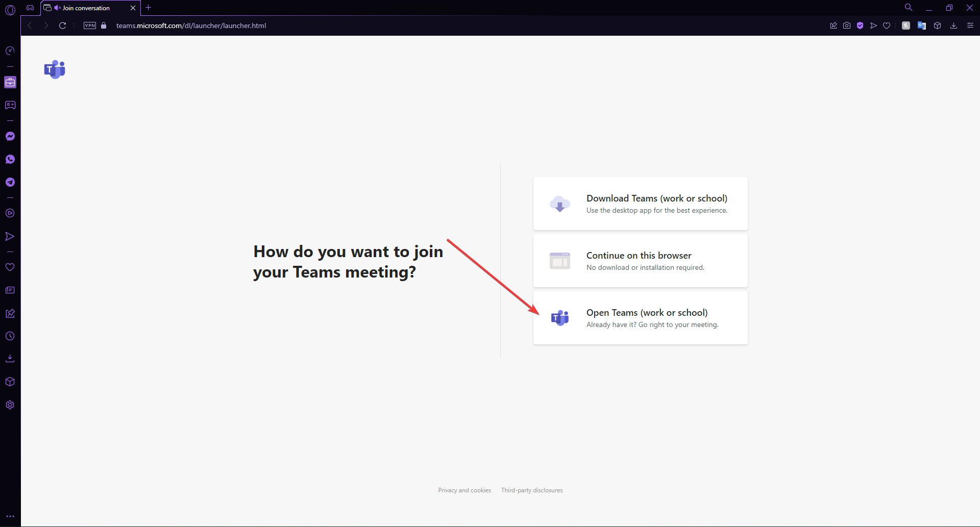This screenshot has width=980, height=527.
Task: View site security via the lock icon
Action: pyautogui.click(x=104, y=26)
